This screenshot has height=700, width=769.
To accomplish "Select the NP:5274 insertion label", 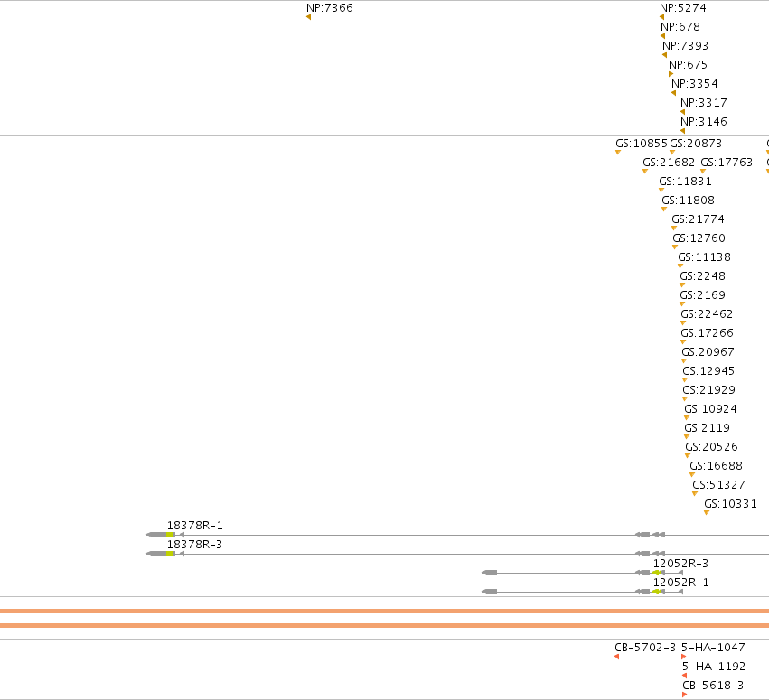I will 682,8.
